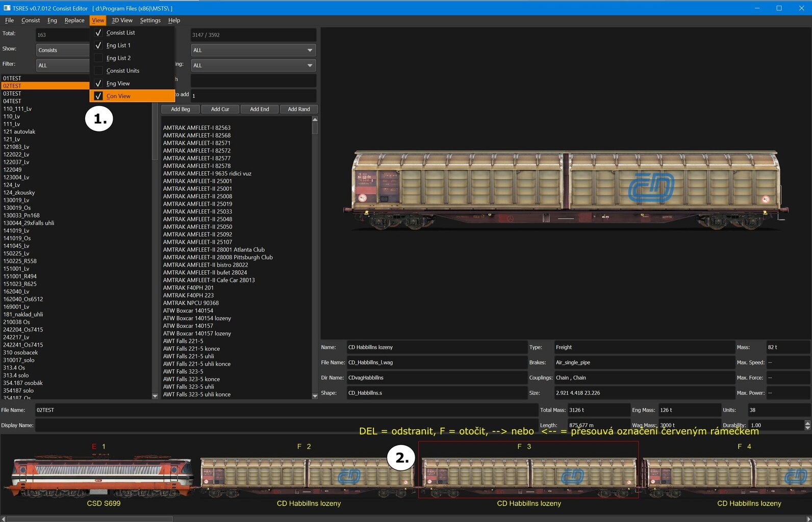The height and width of the screenshot is (522, 812).
Task: Expand the first ALL dropdown in engine panel
Action: click(253, 50)
